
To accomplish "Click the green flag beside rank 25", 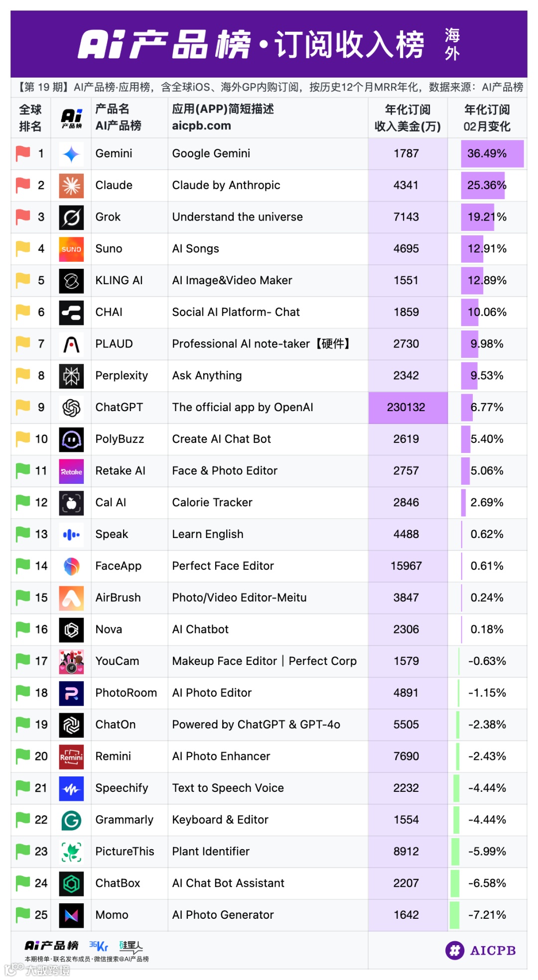I will [23, 915].
